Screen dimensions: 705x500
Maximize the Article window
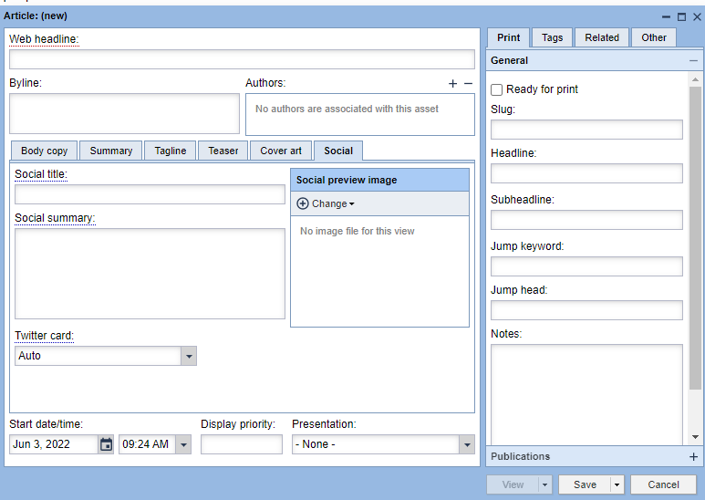click(682, 17)
